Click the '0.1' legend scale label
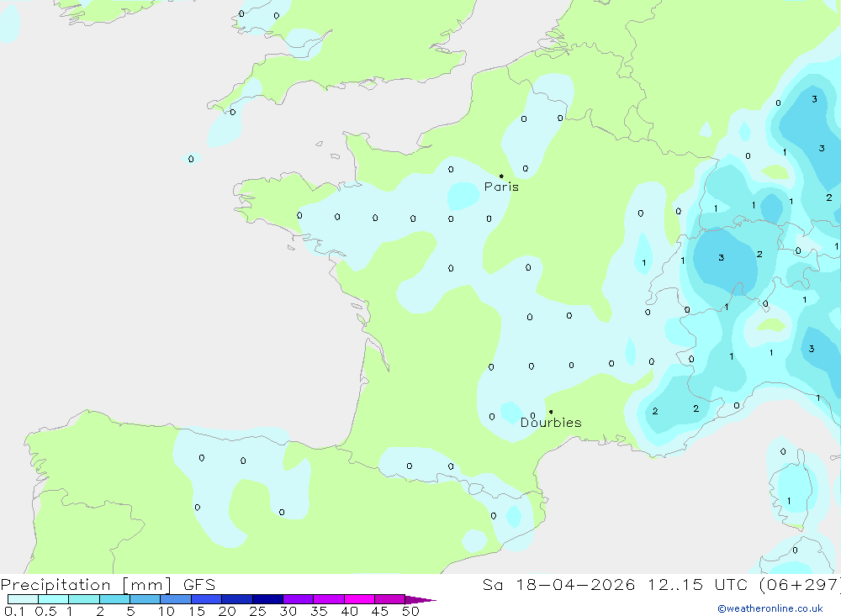The image size is (841, 616). tap(14, 611)
